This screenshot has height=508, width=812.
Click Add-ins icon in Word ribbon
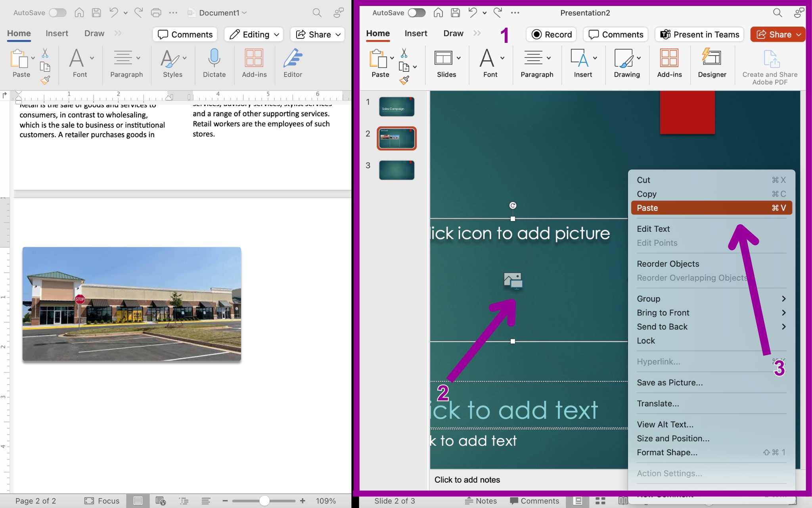[x=254, y=58]
